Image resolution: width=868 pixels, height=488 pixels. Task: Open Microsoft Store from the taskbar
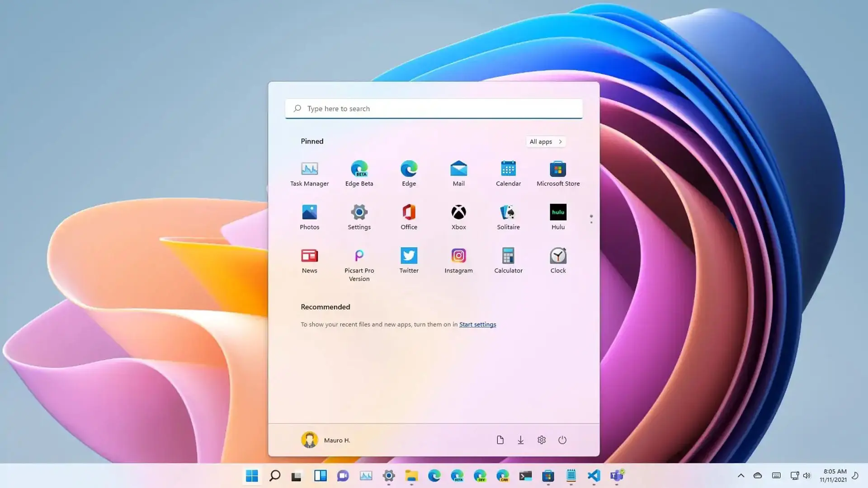point(548,475)
